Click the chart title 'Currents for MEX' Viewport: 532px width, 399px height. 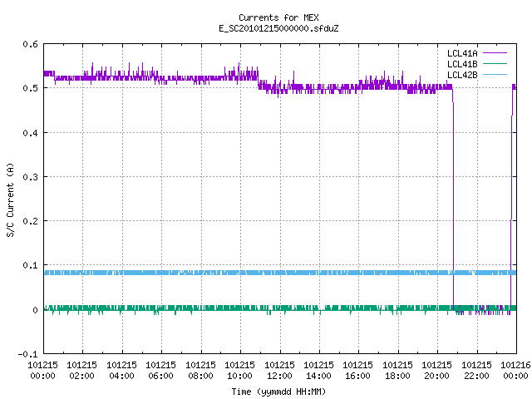click(x=278, y=17)
